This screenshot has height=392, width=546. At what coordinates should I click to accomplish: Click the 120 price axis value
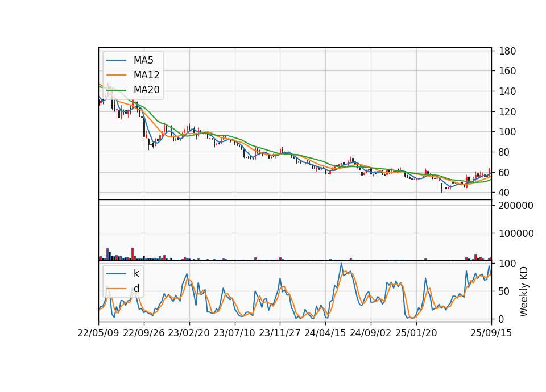pyautogui.click(x=507, y=112)
